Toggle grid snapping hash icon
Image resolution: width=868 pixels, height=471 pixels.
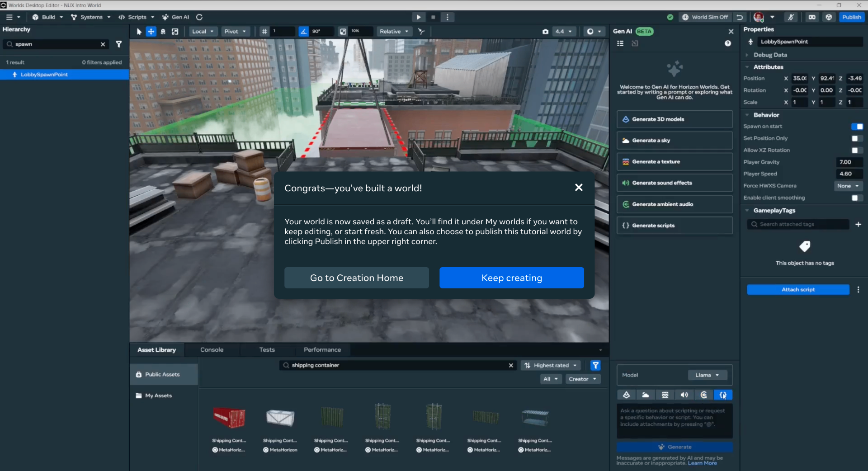tap(264, 32)
